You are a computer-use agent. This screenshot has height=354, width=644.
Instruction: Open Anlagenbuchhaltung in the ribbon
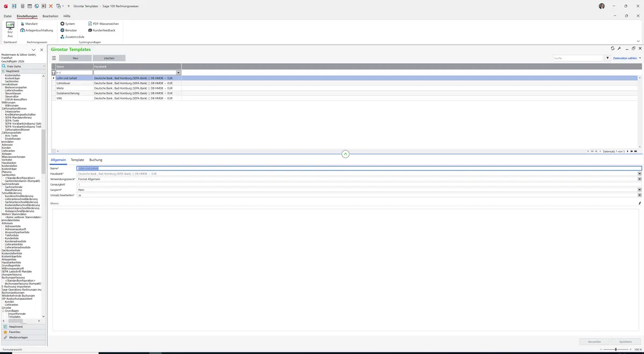point(36,30)
